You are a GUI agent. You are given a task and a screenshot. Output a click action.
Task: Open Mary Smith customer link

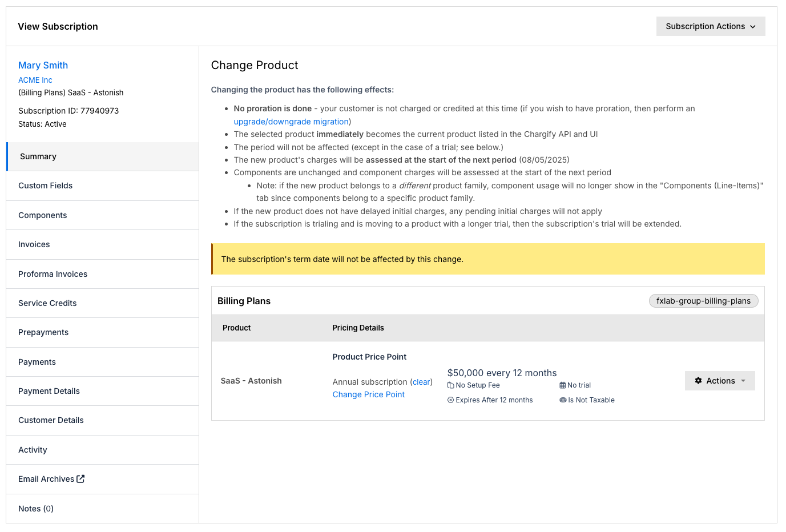pyautogui.click(x=43, y=65)
